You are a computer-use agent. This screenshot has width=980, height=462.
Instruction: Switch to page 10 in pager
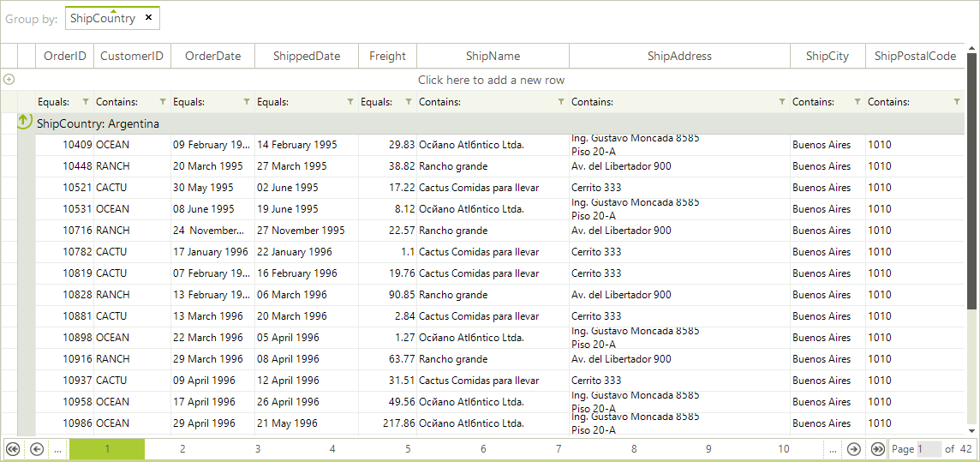click(x=783, y=449)
